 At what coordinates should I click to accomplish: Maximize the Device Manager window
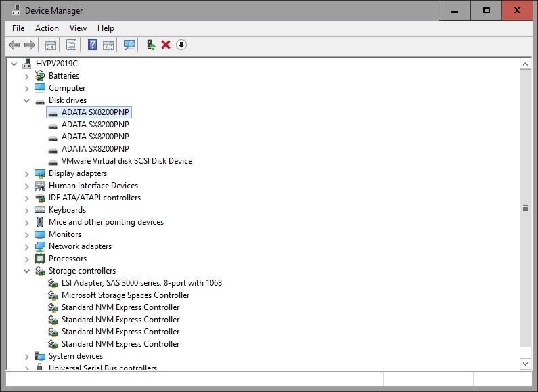click(x=486, y=10)
